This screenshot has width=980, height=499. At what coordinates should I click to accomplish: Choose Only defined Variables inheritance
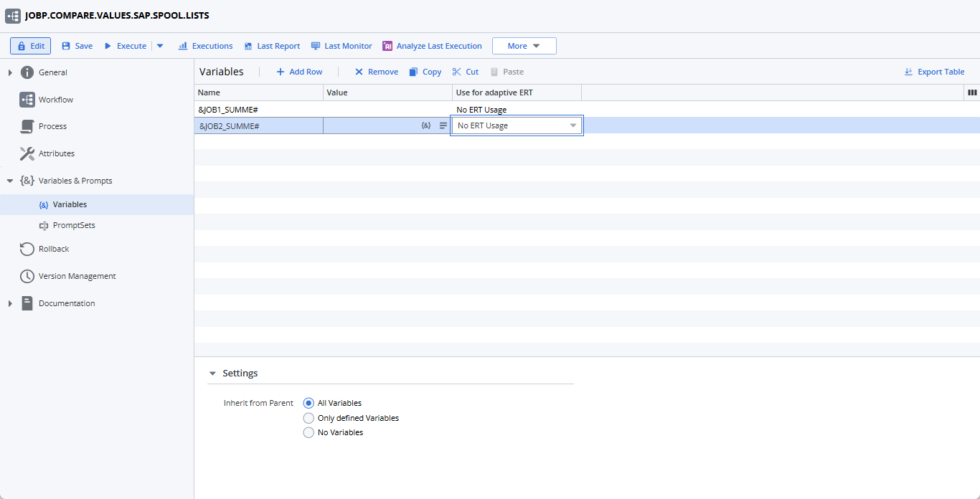pos(308,417)
